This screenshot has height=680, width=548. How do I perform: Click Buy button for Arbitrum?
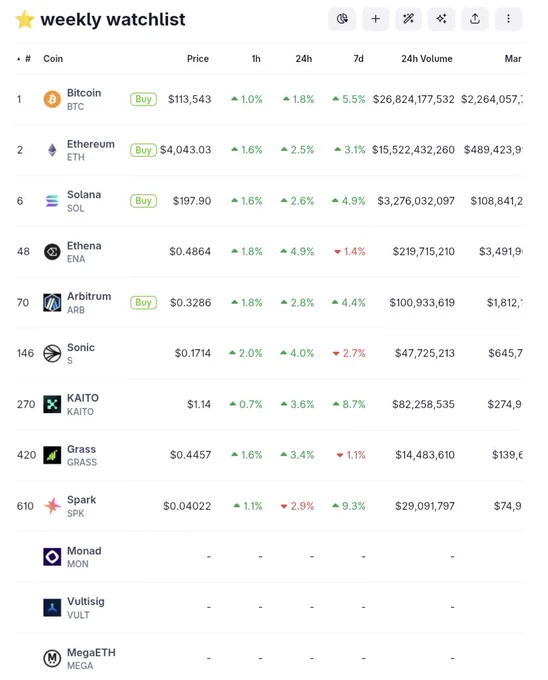point(144,302)
